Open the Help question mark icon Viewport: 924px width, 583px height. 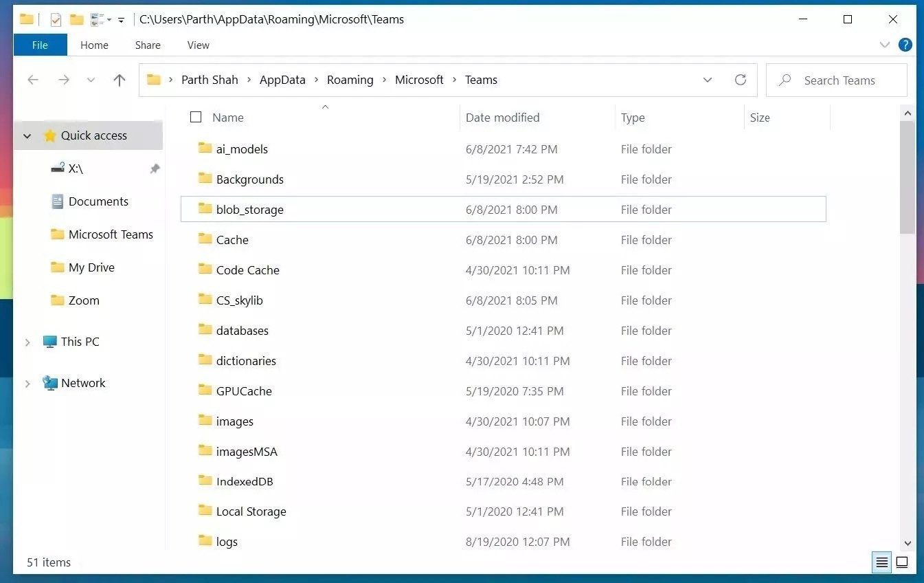pos(905,45)
